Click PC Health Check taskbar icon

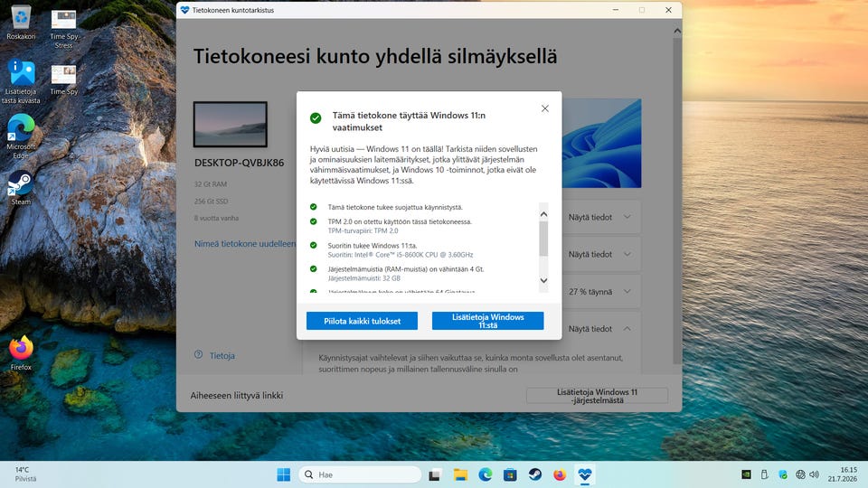coord(585,474)
